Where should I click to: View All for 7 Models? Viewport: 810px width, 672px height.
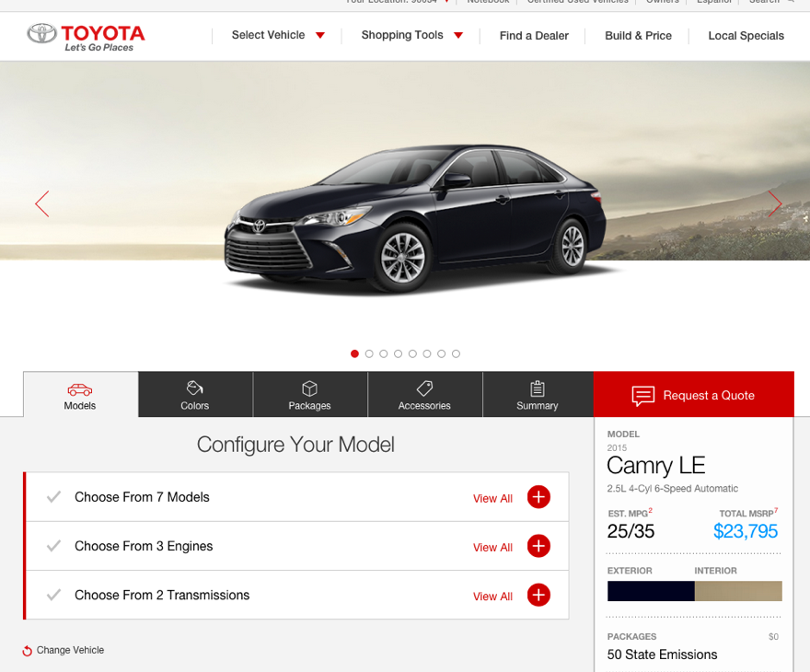pos(492,498)
